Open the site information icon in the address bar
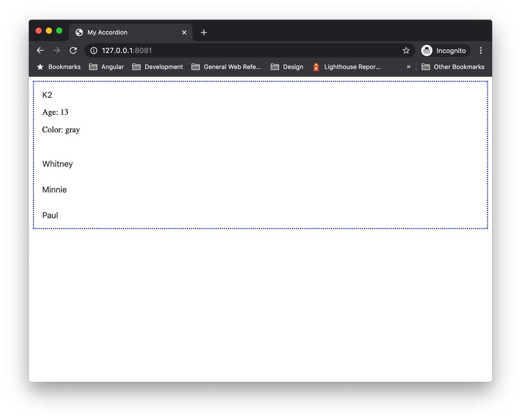This screenshot has height=420, width=521. pyautogui.click(x=93, y=50)
